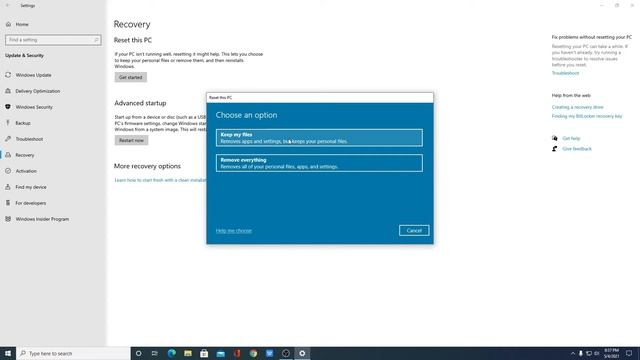Show hidden system tray icons

[573, 353]
